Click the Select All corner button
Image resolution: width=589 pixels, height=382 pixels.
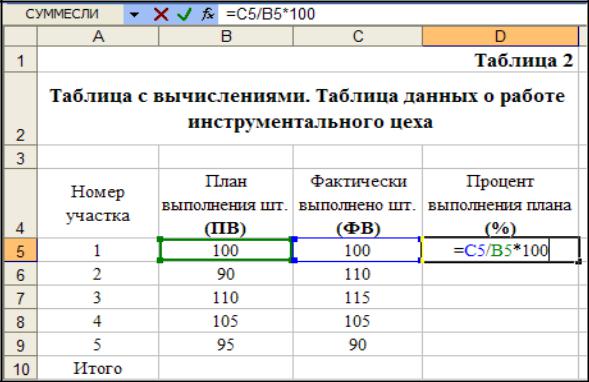pyautogui.click(x=20, y=36)
